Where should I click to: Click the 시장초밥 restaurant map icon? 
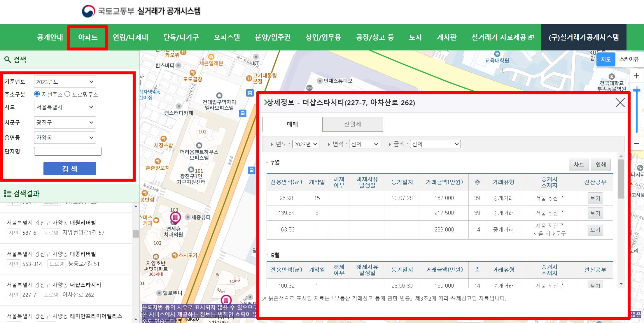[164, 139]
